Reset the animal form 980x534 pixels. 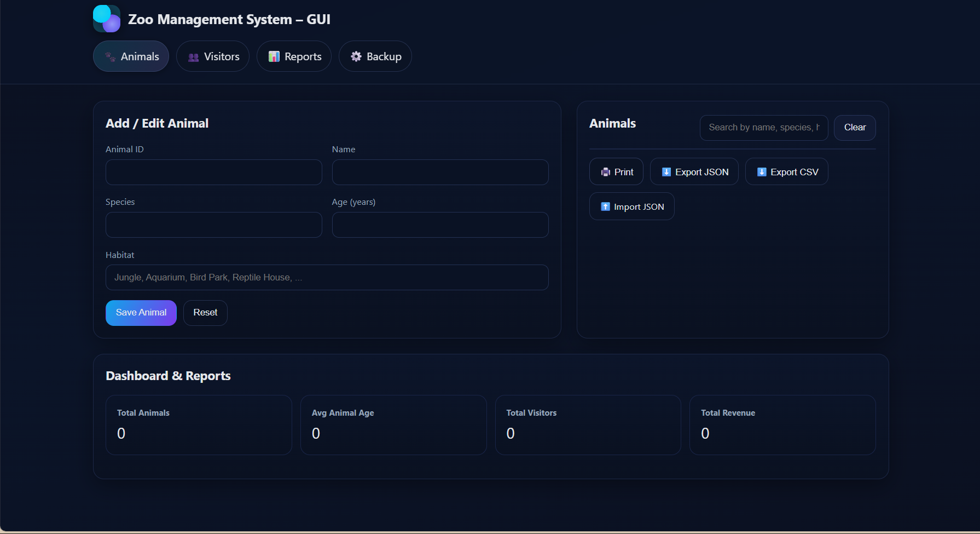click(x=205, y=313)
